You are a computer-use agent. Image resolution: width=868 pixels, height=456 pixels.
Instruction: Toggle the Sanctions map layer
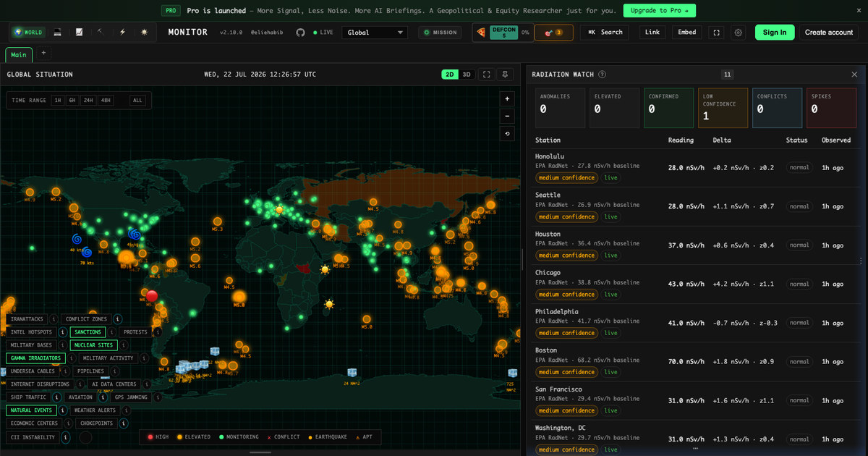[x=88, y=332]
